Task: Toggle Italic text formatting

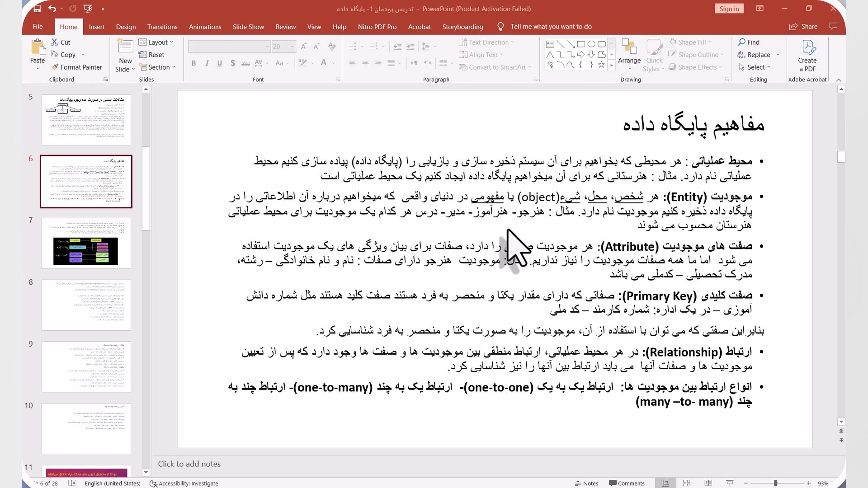Action: click(x=207, y=63)
